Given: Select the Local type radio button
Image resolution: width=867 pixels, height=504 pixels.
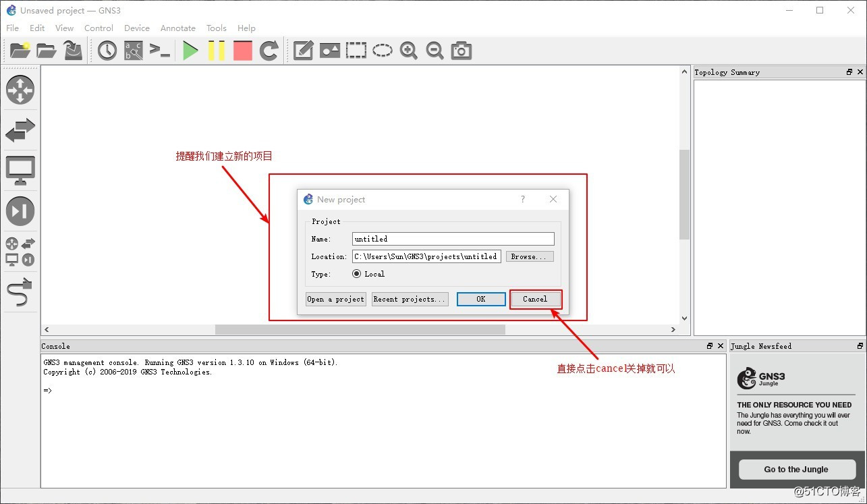Looking at the screenshot, I should [x=357, y=274].
